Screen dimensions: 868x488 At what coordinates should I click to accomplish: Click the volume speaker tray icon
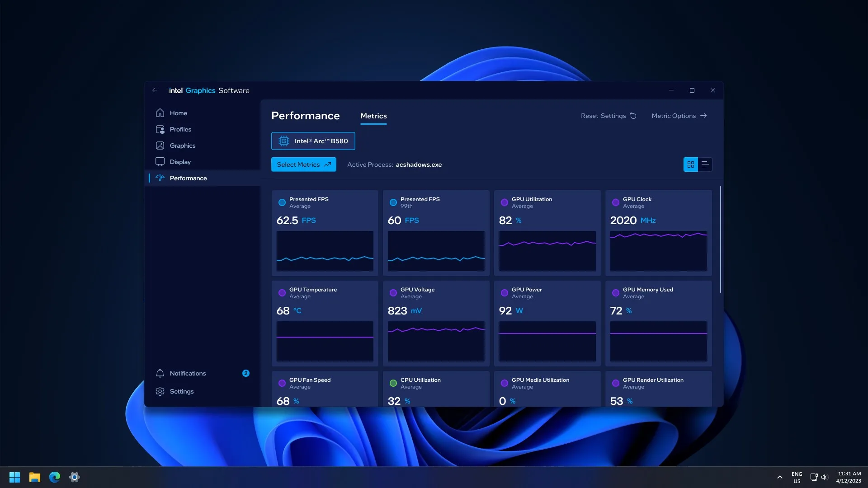click(x=824, y=477)
